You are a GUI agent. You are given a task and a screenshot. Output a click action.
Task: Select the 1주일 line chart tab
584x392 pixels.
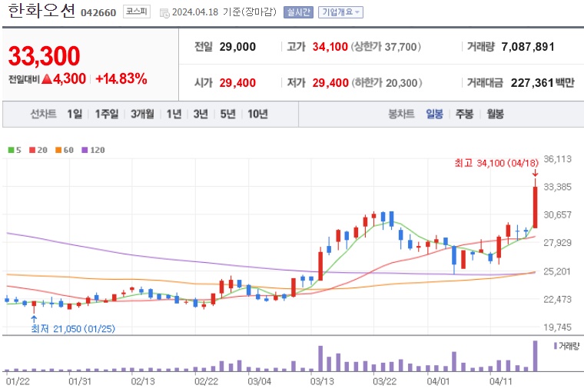coord(107,114)
